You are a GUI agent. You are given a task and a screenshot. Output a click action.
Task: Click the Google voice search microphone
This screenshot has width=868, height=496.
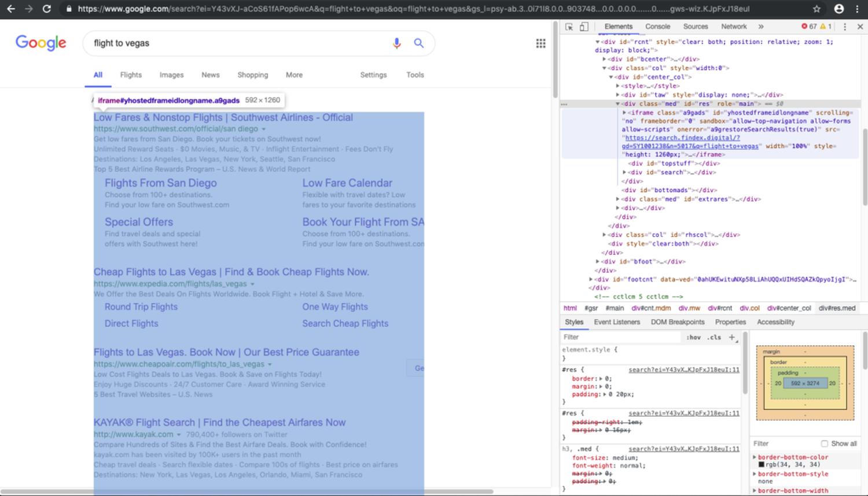pos(396,43)
